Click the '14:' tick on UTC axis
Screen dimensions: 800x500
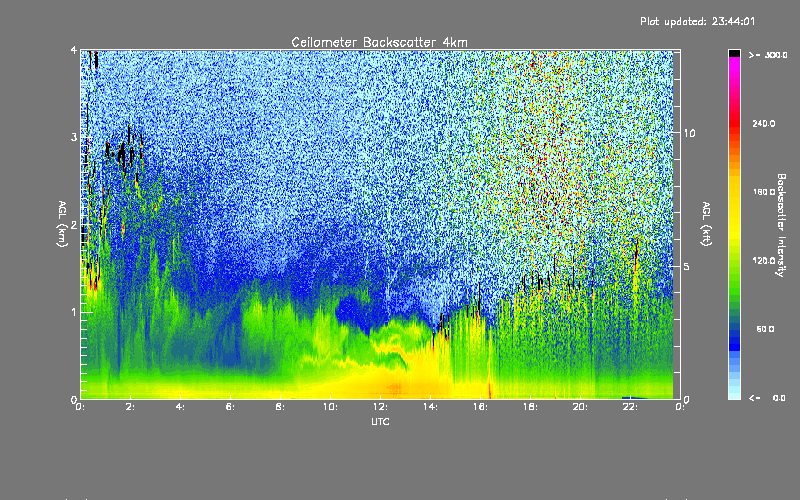tap(430, 407)
